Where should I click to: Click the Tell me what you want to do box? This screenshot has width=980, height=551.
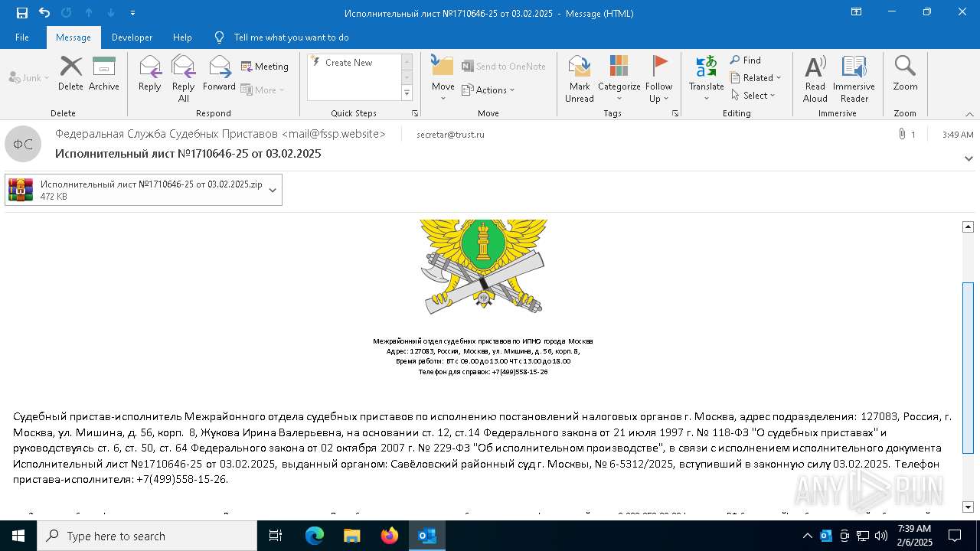[291, 37]
